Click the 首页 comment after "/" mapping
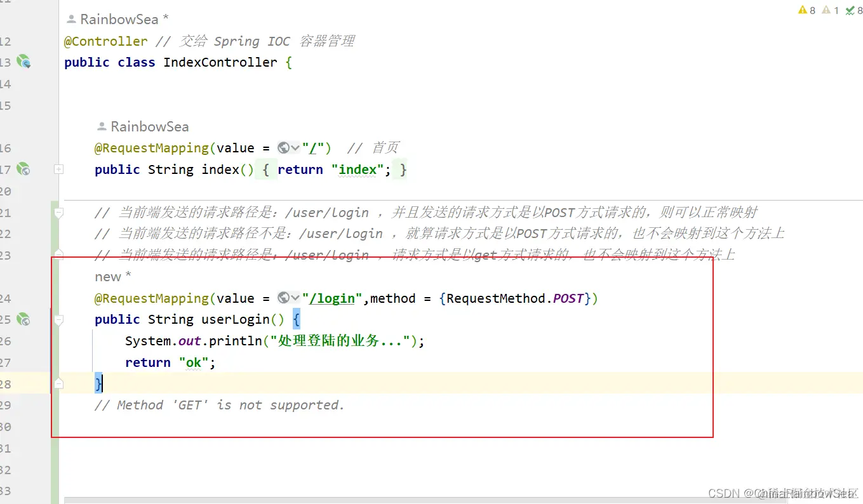 tap(373, 148)
